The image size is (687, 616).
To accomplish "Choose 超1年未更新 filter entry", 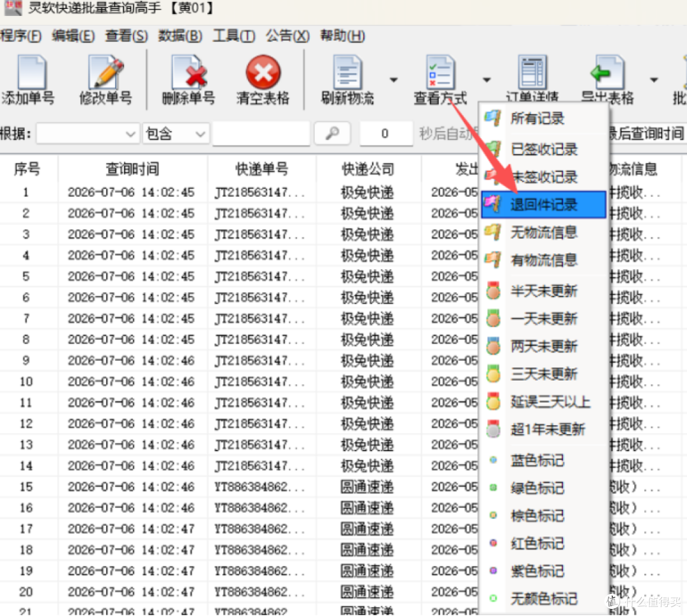I will 544,429.
